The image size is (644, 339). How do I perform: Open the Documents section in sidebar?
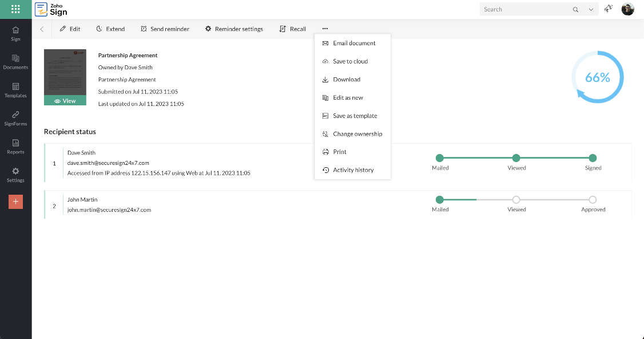coord(15,62)
